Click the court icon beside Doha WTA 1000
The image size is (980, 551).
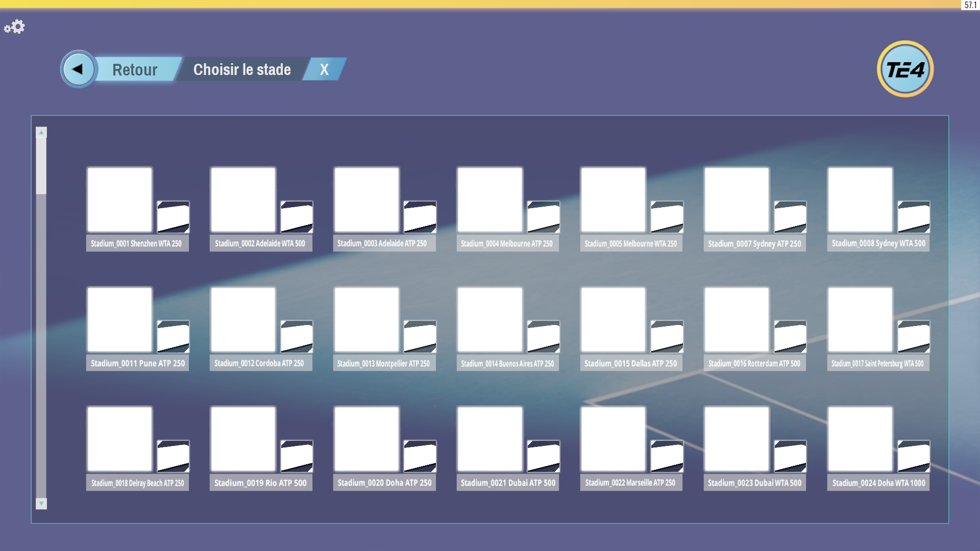coord(914,456)
